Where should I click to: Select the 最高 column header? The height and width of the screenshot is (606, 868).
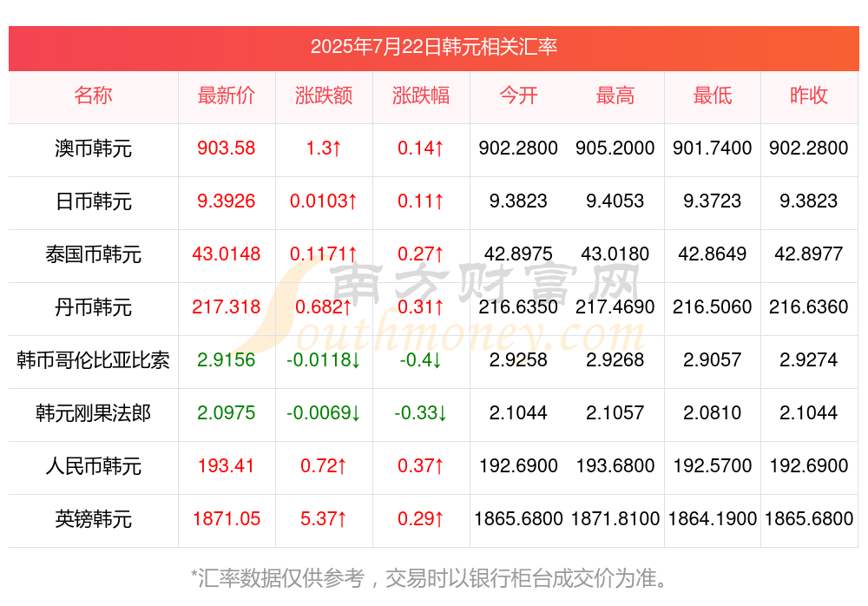click(x=615, y=96)
